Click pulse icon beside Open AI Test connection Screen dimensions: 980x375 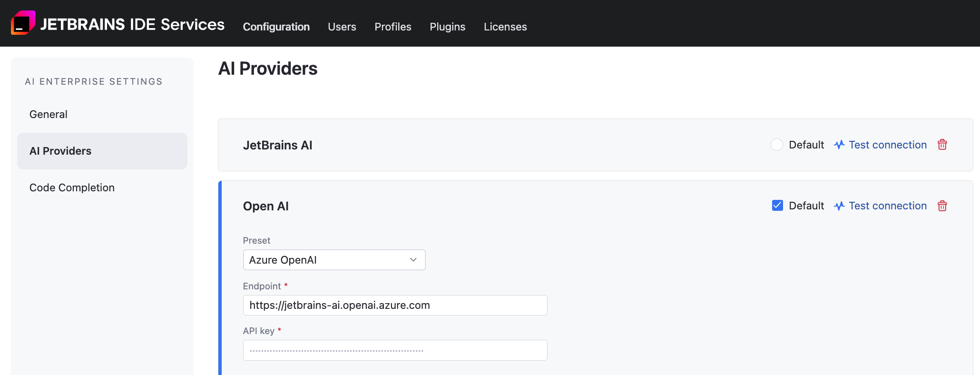point(839,206)
